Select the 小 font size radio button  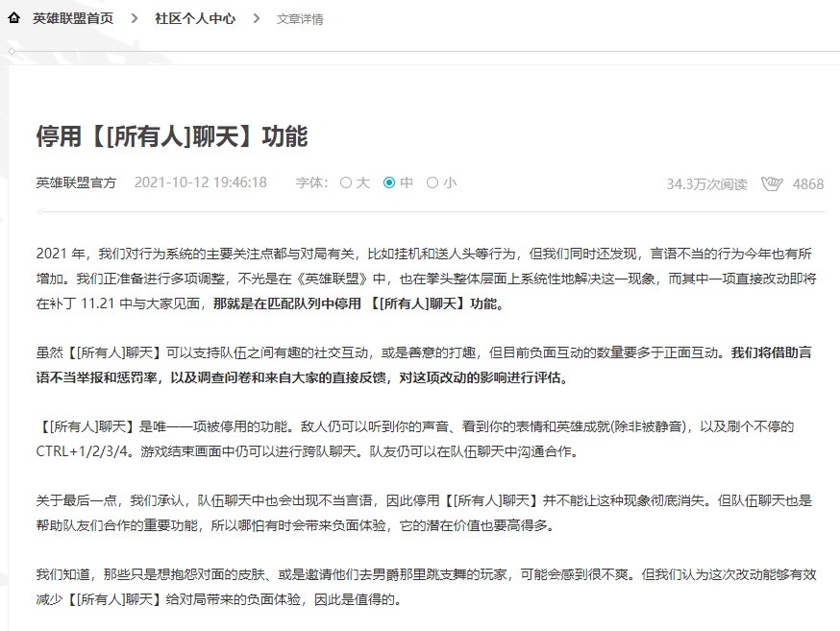coord(432,183)
